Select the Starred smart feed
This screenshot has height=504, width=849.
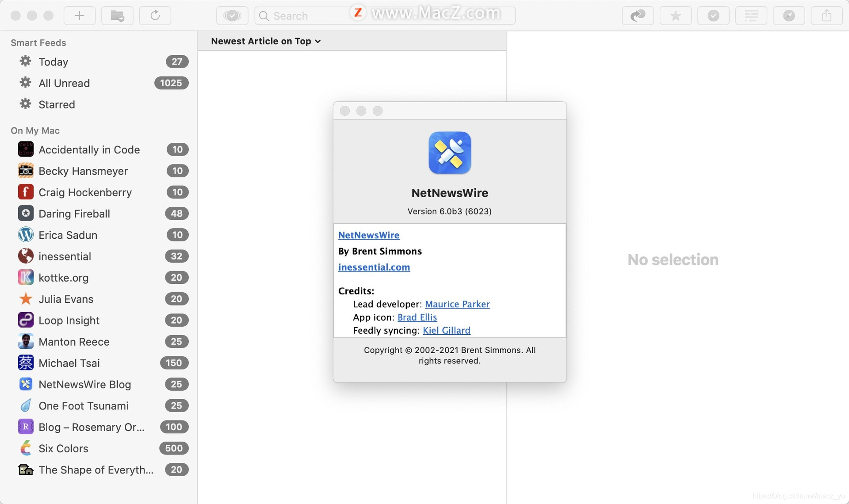click(x=99, y=104)
